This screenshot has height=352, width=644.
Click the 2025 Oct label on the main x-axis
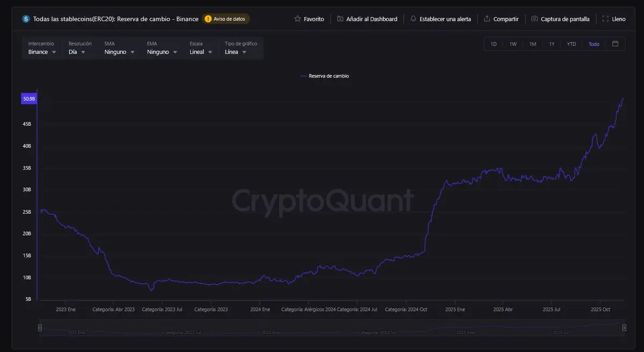pyautogui.click(x=600, y=309)
